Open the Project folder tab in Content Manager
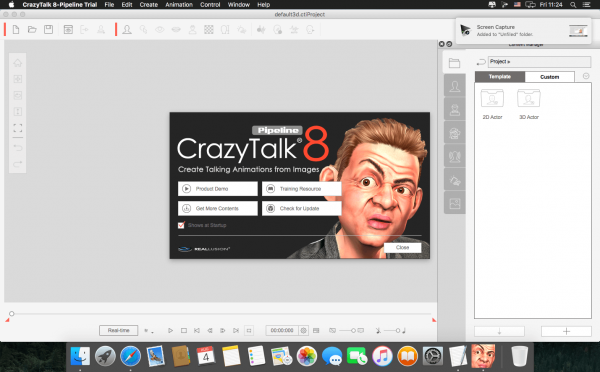 (455, 63)
